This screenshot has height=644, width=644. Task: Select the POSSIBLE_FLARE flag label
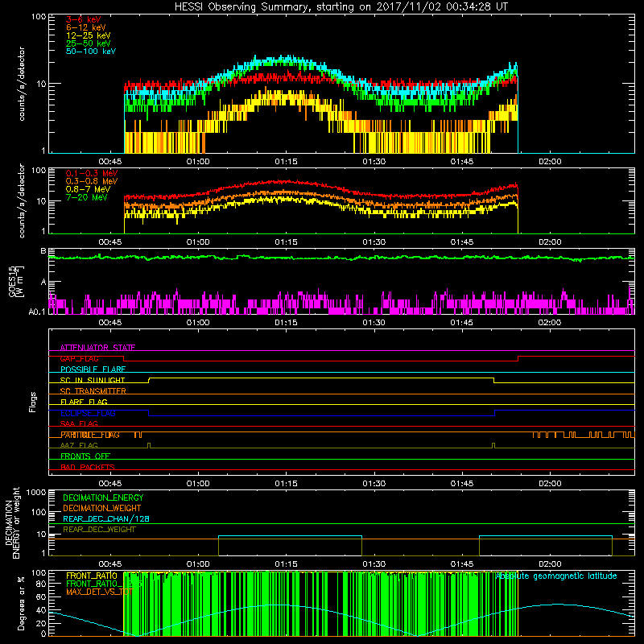coord(93,369)
